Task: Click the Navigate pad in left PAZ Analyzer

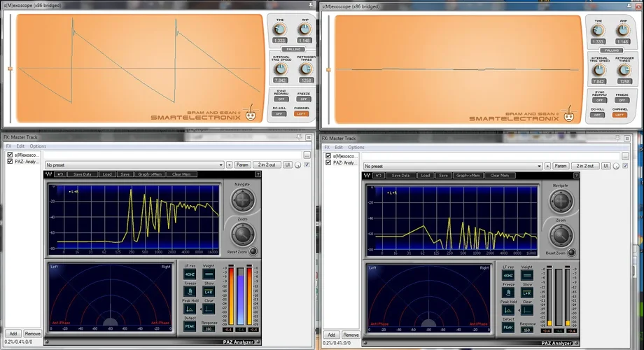Action: point(242,201)
